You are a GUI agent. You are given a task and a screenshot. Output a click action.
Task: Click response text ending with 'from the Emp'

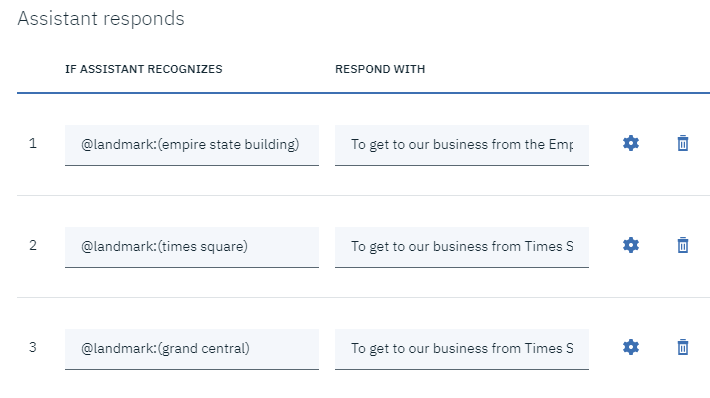click(462, 145)
